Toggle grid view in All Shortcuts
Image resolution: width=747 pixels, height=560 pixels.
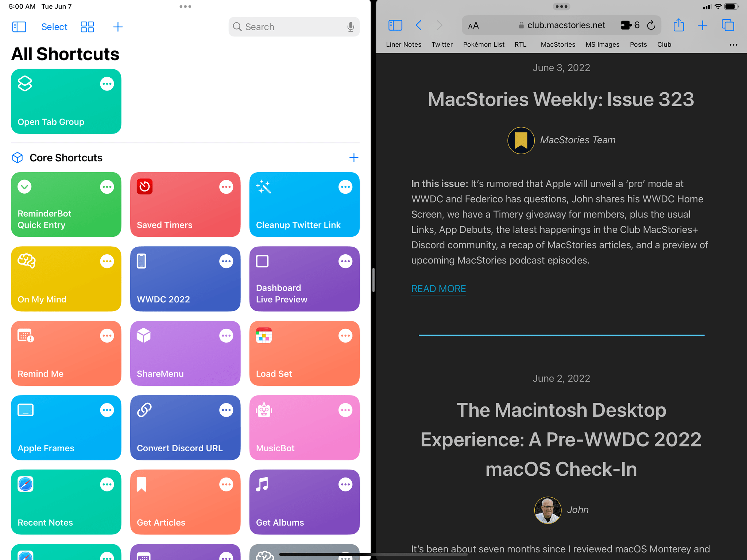pos(87,27)
